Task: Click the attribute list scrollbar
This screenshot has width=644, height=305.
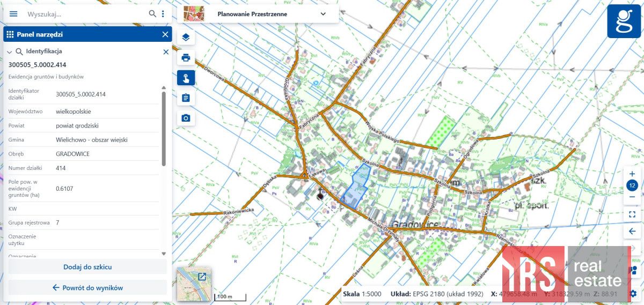Action: tap(164, 129)
